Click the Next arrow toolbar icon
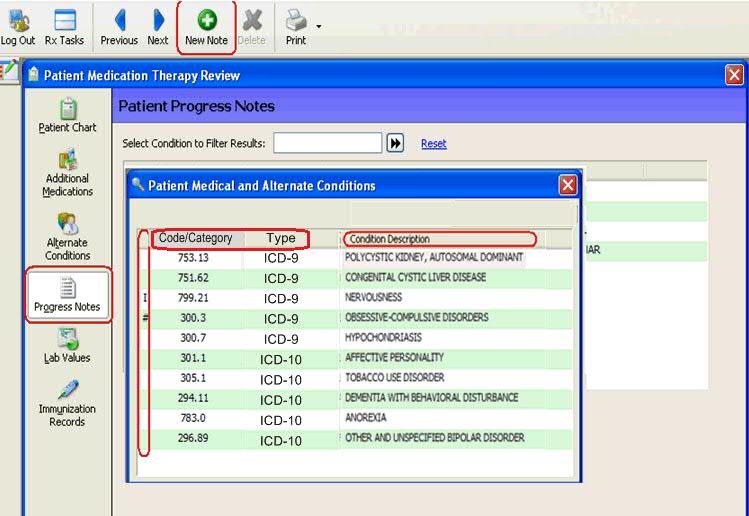The image size is (749, 516). pos(158,21)
